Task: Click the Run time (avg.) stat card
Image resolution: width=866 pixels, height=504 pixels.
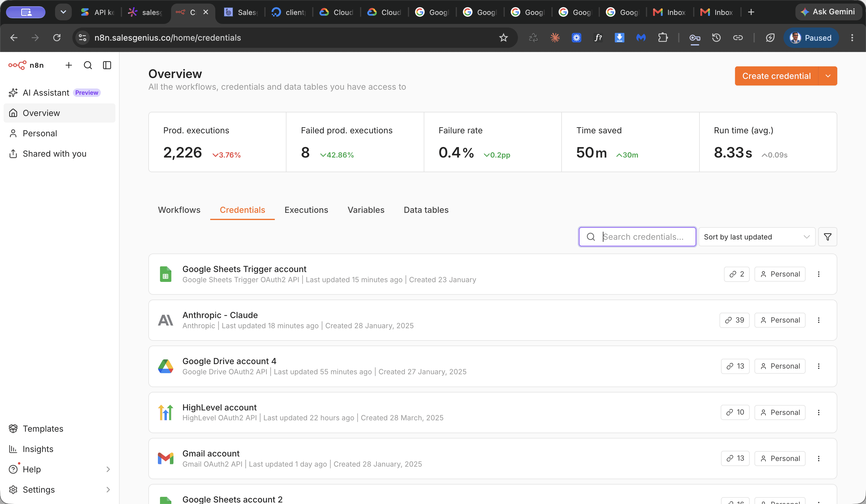Action: (x=768, y=142)
